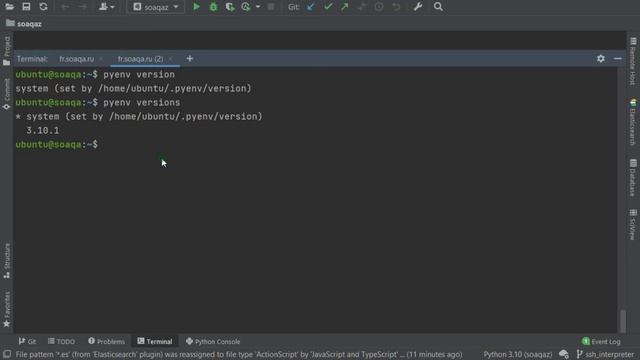The height and width of the screenshot is (360, 640).
Task: Show Git history clock icon
Action: click(x=379, y=7)
